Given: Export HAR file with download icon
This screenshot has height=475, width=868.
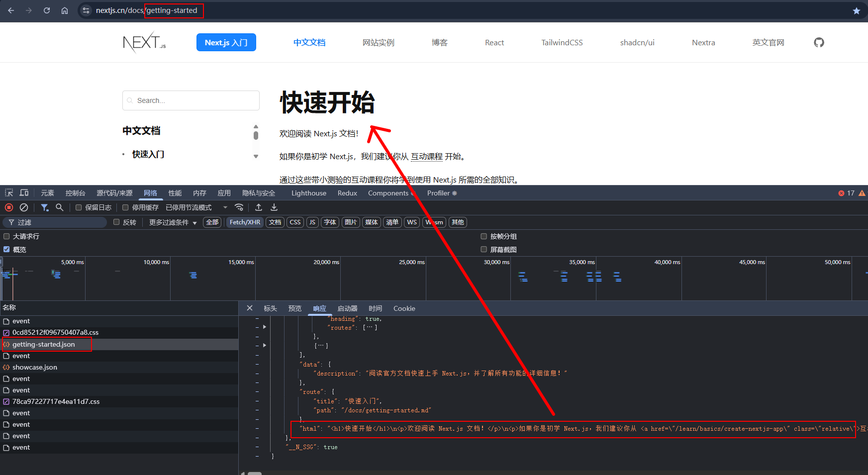Looking at the screenshot, I should [274, 207].
